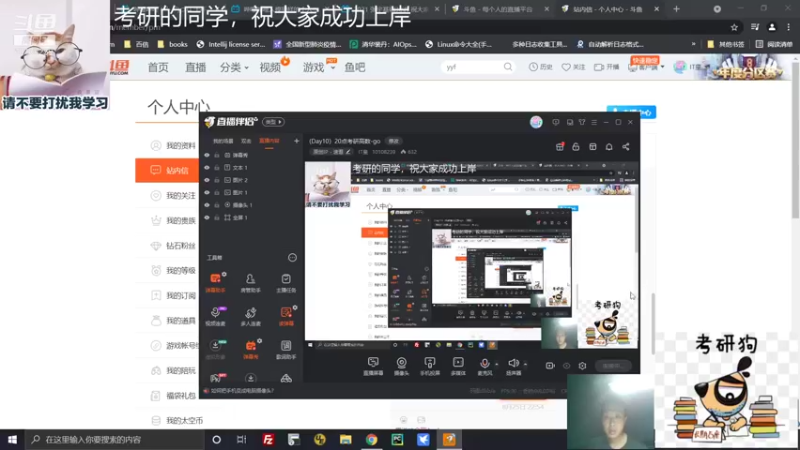Select 站内信 in the personal center sidebar
Screen dimensions: 800x450
click(167, 170)
